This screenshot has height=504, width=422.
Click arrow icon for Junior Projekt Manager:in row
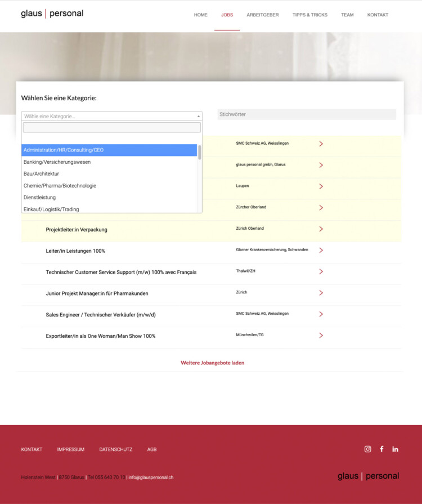tap(321, 293)
